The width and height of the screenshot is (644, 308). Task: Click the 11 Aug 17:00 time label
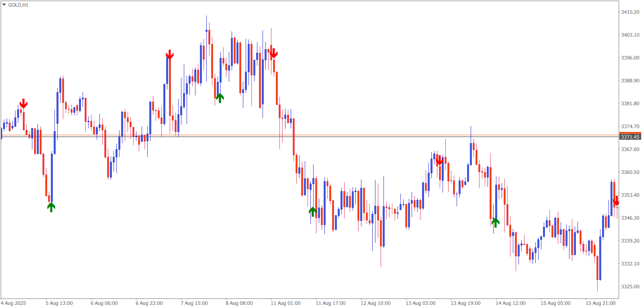coord(330,303)
